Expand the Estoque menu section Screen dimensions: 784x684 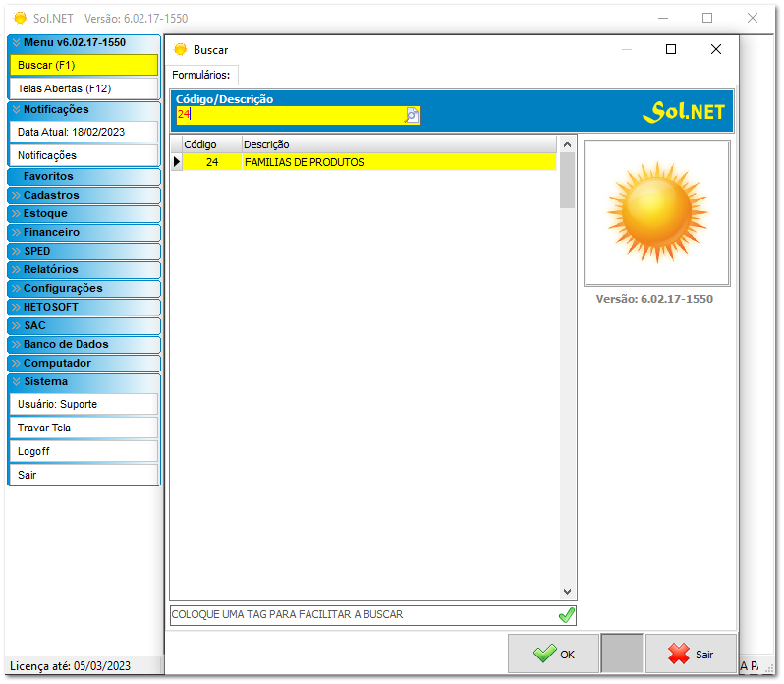coord(83,213)
